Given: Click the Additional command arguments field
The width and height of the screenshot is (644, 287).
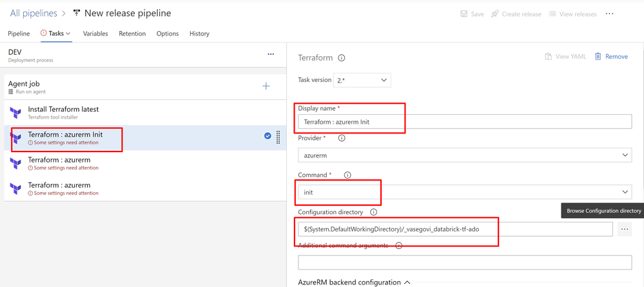Looking at the screenshot, I should tap(465, 262).
